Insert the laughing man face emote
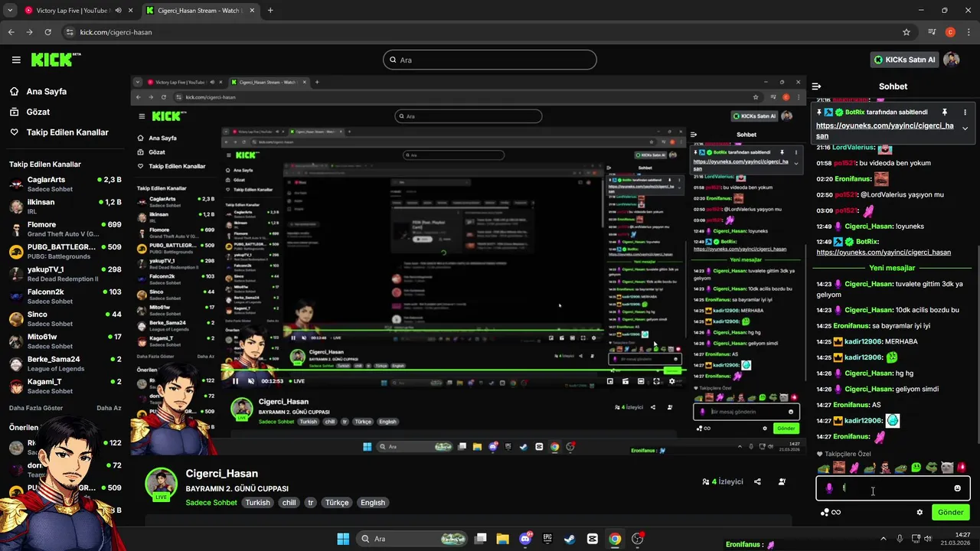The image size is (980, 551). tap(839, 468)
